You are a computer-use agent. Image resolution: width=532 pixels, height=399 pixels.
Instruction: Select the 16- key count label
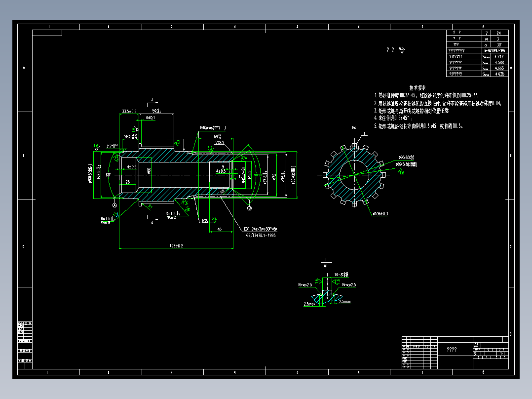coord(341,275)
